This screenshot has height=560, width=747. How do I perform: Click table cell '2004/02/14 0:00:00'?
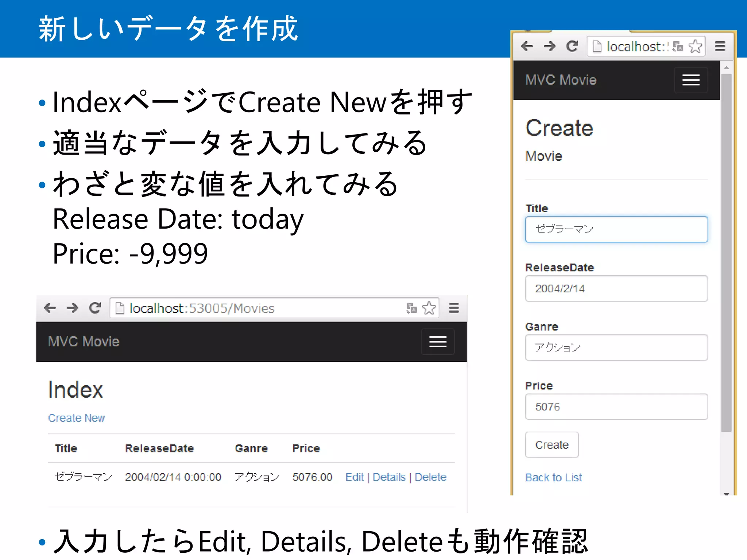click(x=173, y=477)
